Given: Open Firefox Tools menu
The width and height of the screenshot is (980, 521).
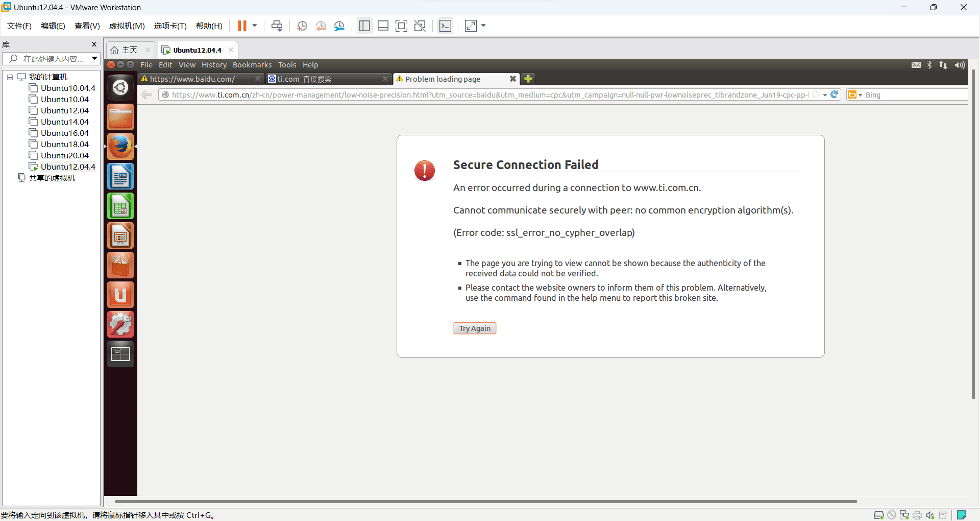Looking at the screenshot, I should pos(287,65).
